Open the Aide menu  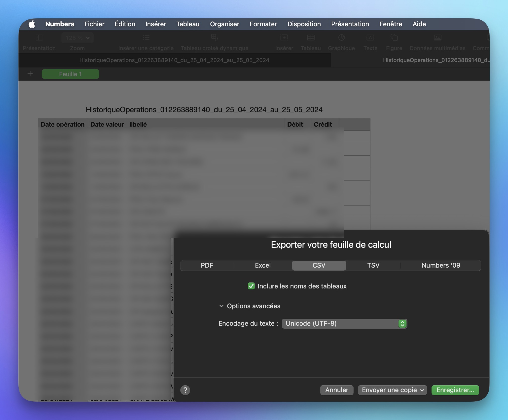coord(419,24)
